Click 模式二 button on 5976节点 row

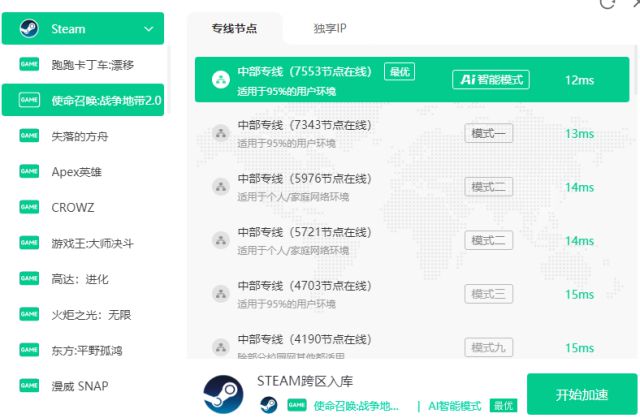coord(489,187)
